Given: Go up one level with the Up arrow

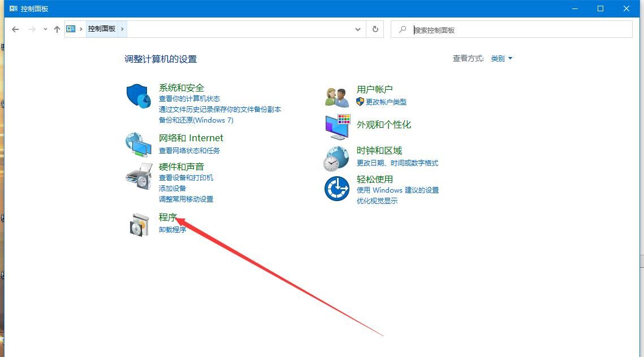Looking at the screenshot, I should pos(57,29).
